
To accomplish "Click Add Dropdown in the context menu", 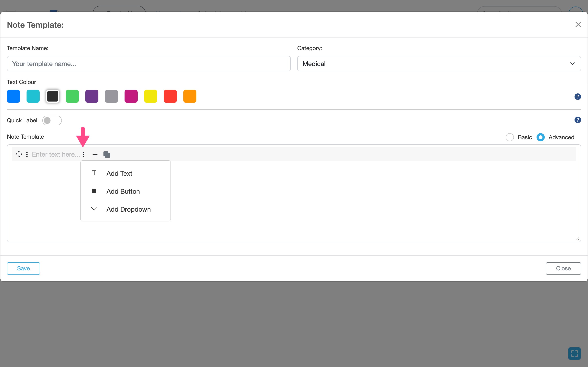I will tap(128, 209).
